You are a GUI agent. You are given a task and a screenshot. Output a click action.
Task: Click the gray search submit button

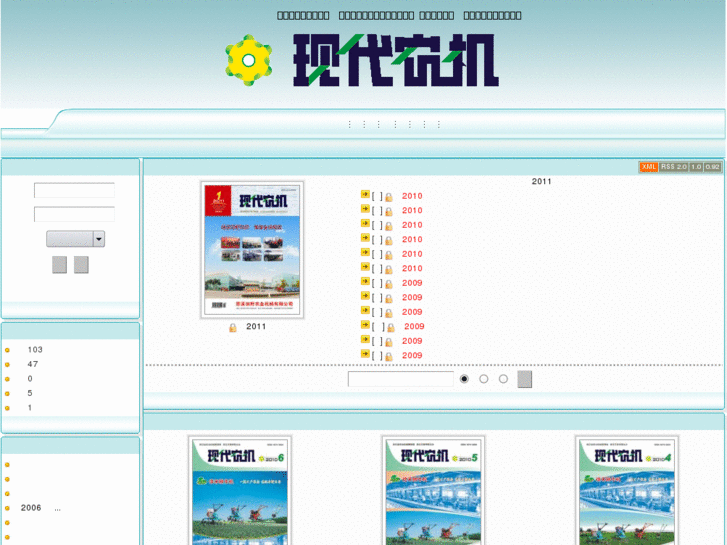[524, 379]
